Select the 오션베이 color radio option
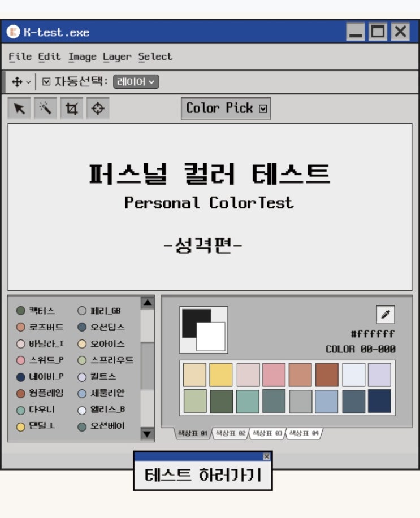Image resolution: width=420 pixels, height=518 pixels. pos(82,427)
